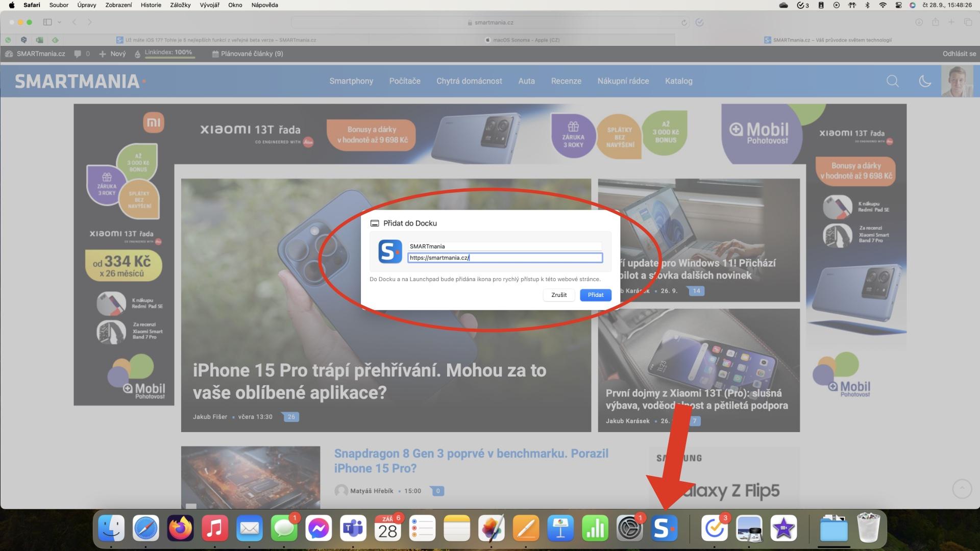Open Plánované články (9) in admin bar
This screenshot has height=551, width=980.
coord(248,54)
